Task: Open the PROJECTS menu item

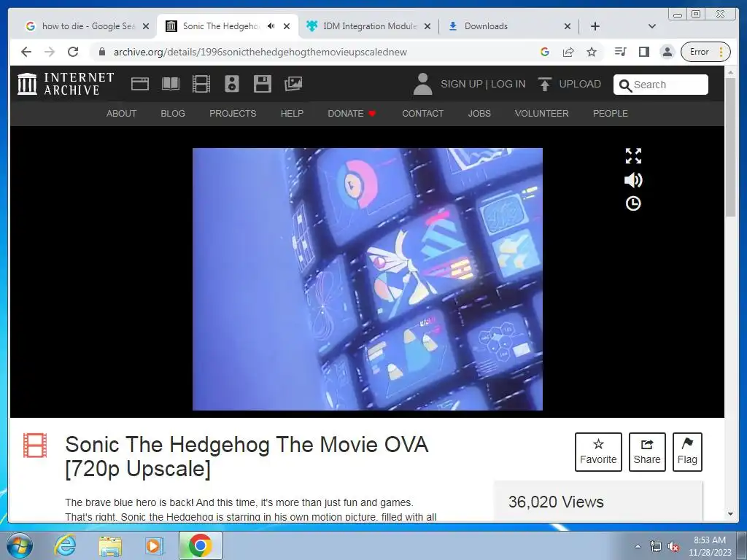Action: coord(233,113)
